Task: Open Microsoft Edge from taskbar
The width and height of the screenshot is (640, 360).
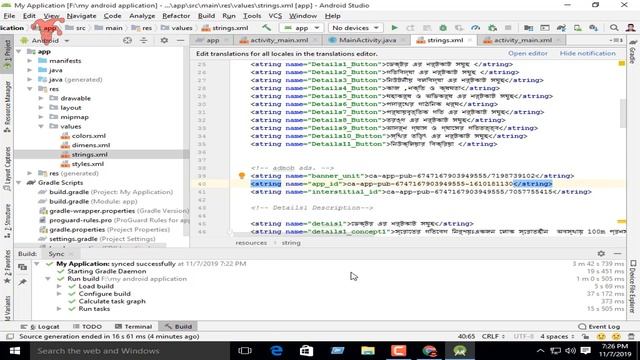Action: coord(276,351)
